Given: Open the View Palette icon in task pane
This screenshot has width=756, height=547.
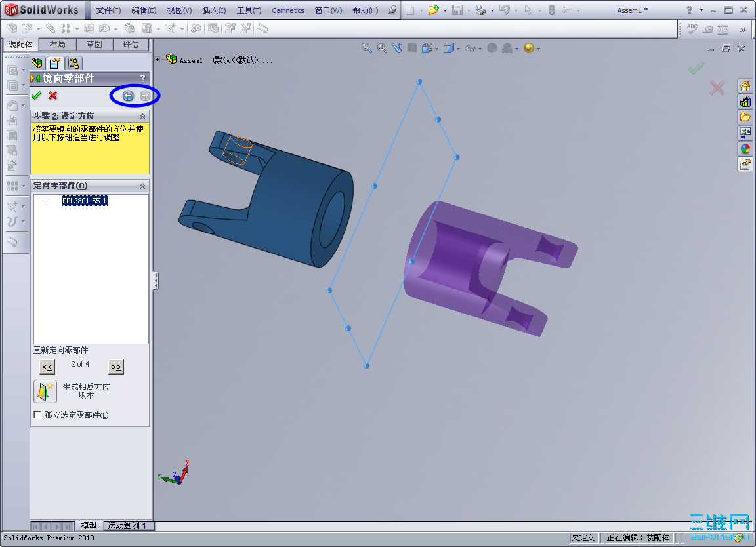Looking at the screenshot, I should tap(745, 132).
